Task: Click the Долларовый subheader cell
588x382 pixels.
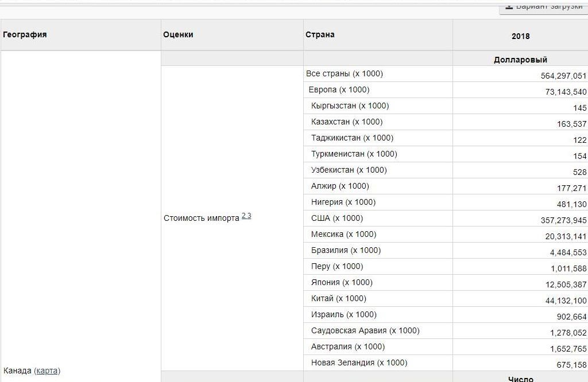Action: pyautogui.click(x=520, y=60)
